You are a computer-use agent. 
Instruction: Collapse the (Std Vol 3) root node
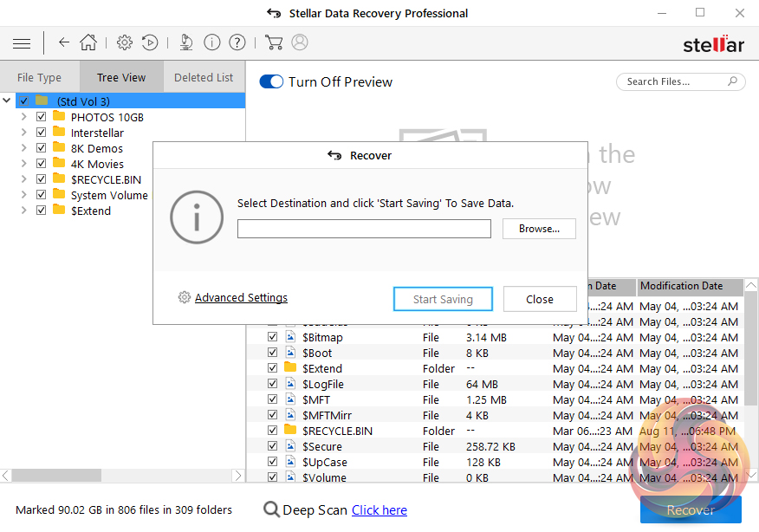(7, 101)
